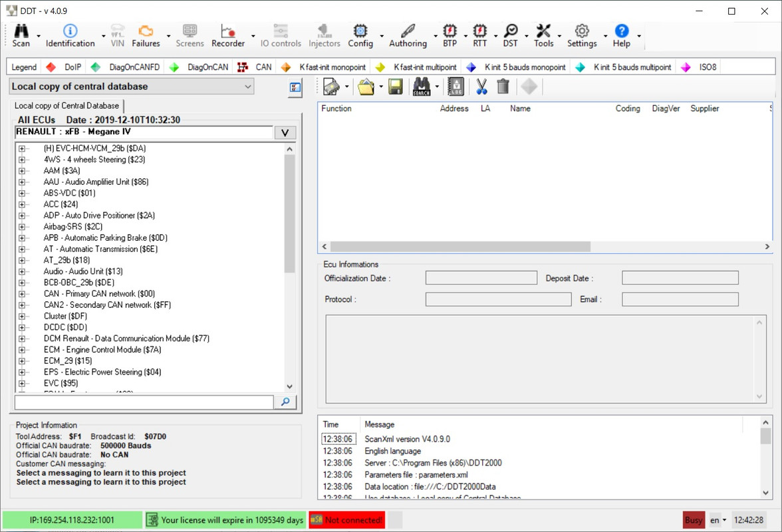Click the IP address status field
Screen dimensions: 782x532
click(72, 520)
